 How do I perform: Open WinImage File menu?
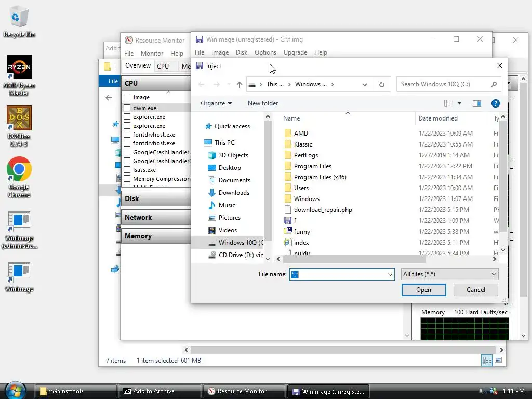pyautogui.click(x=199, y=52)
